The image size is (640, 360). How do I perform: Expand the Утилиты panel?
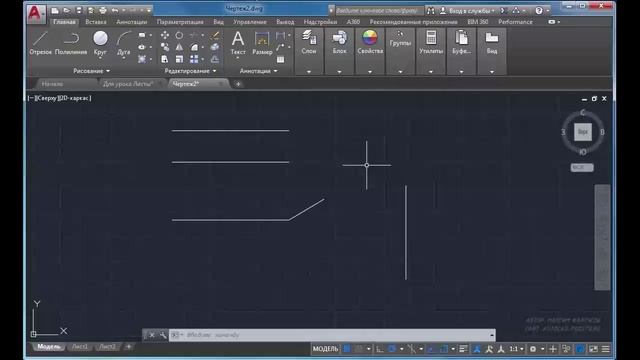pyautogui.click(x=431, y=72)
